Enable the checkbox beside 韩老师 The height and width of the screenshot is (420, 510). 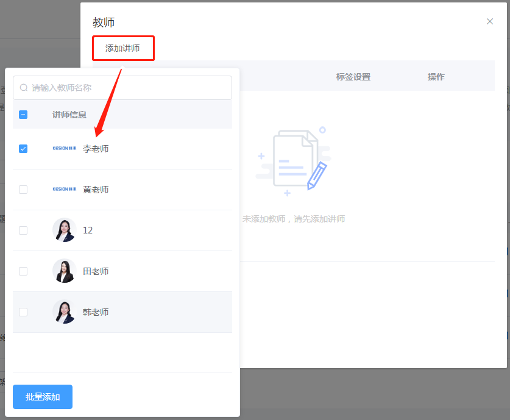pos(23,311)
